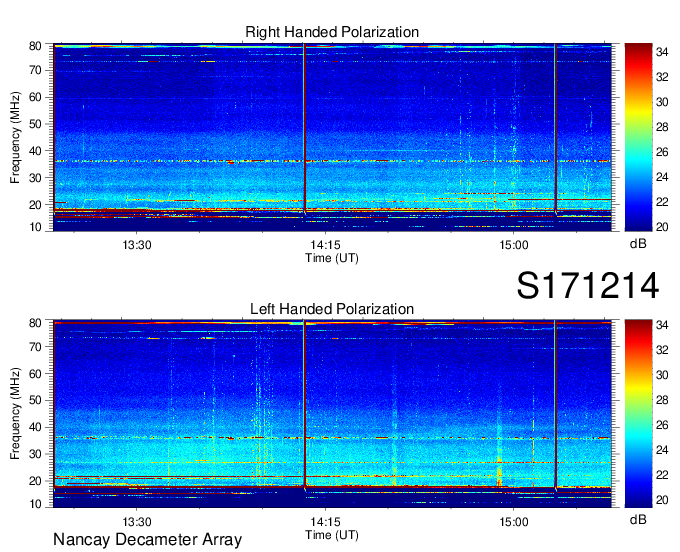This screenshot has height=552, width=680.
Task: Click the 40 MHz tick label on the bottom plot
Action: coord(35,427)
